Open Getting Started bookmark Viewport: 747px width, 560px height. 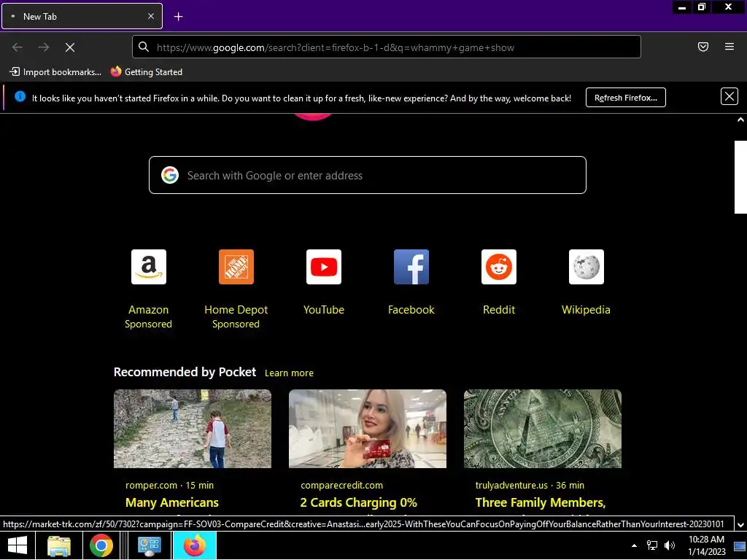(x=146, y=72)
